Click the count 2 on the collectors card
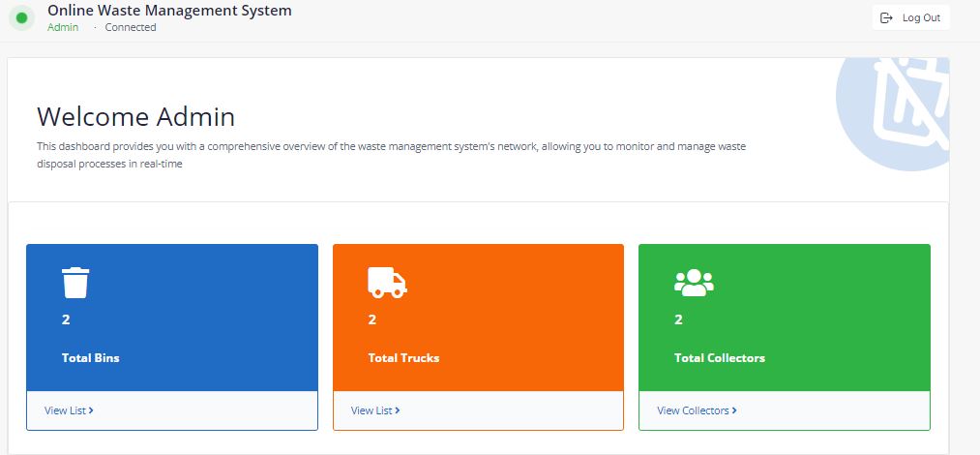The height and width of the screenshot is (455, 980). [x=678, y=320]
